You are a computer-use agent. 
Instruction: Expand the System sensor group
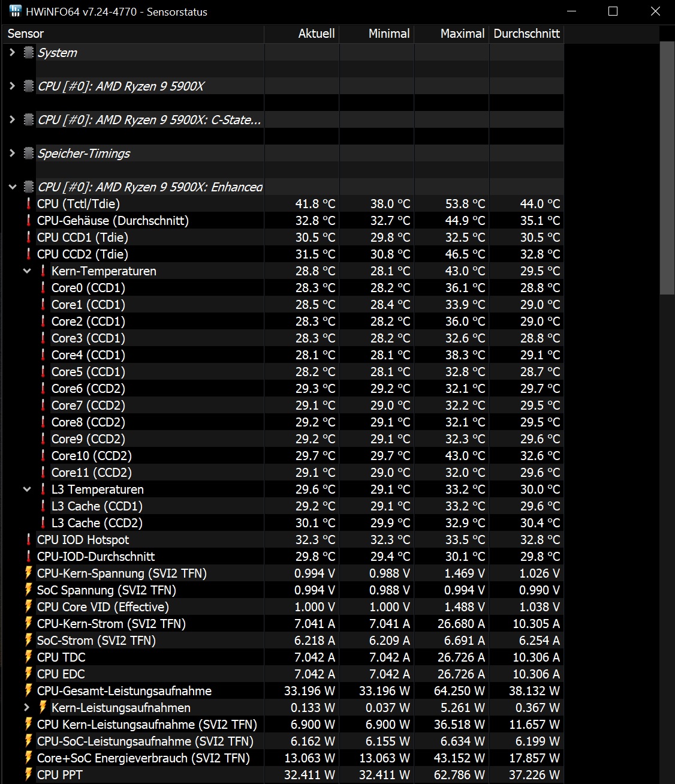[x=12, y=52]
